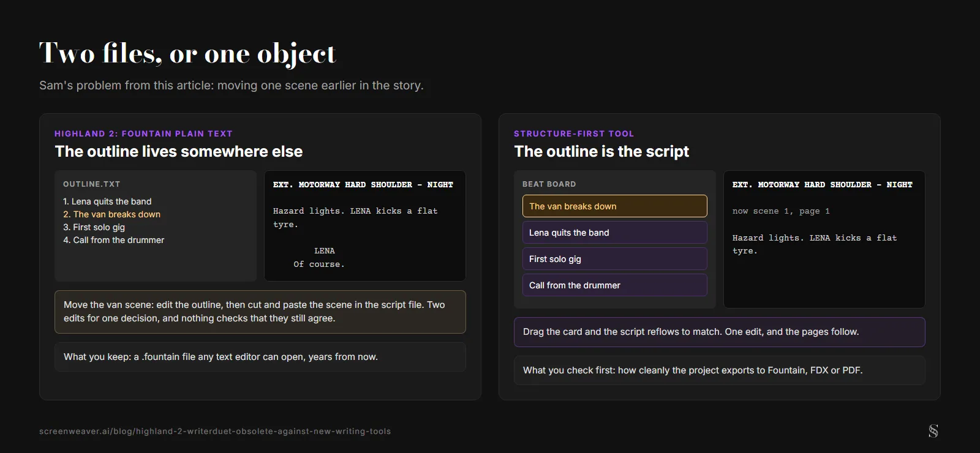980x453 pixels.
Task: Click the 'STRUCTURE-FIRST TOOL' label
Action: pyautogui.click(x=574, y=133)
